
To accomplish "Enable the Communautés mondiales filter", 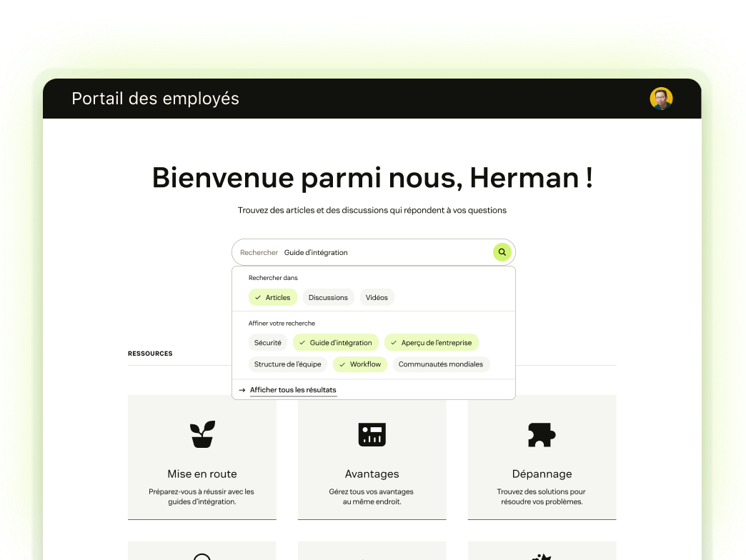I will click(441, 364).
